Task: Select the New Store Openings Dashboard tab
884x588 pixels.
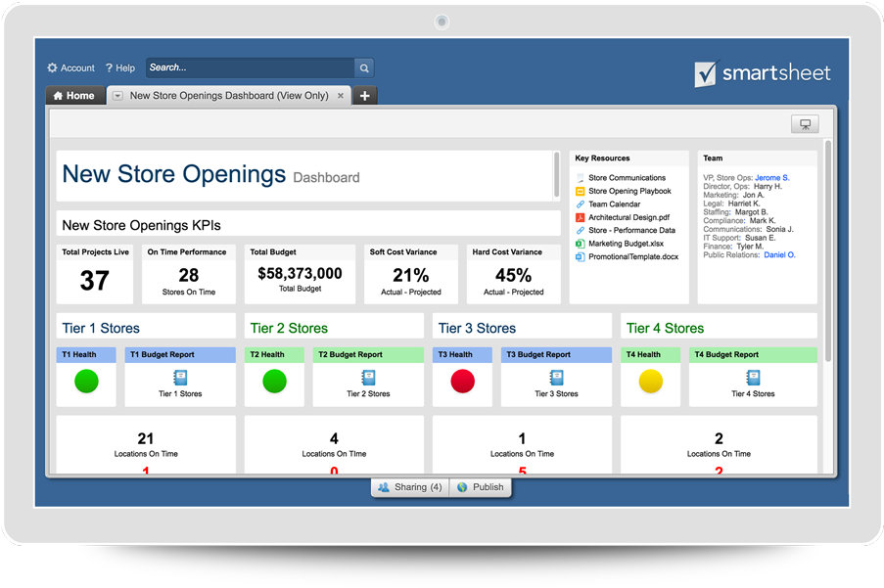Action: coord(229,96)
